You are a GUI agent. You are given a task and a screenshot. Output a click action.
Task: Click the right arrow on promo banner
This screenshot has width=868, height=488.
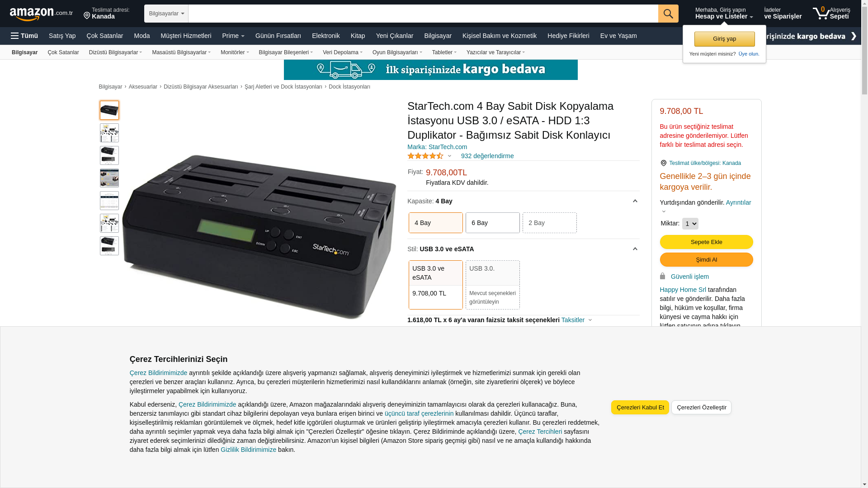click(853, 36)
